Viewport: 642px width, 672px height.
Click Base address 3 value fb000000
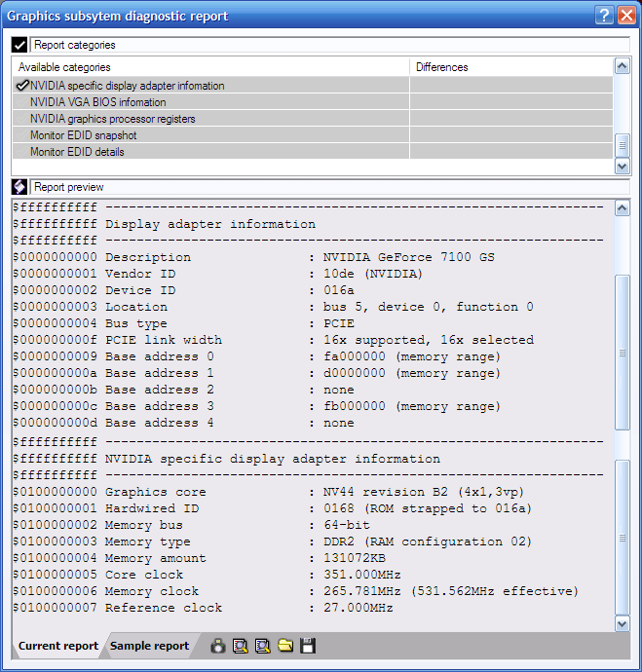355,406
